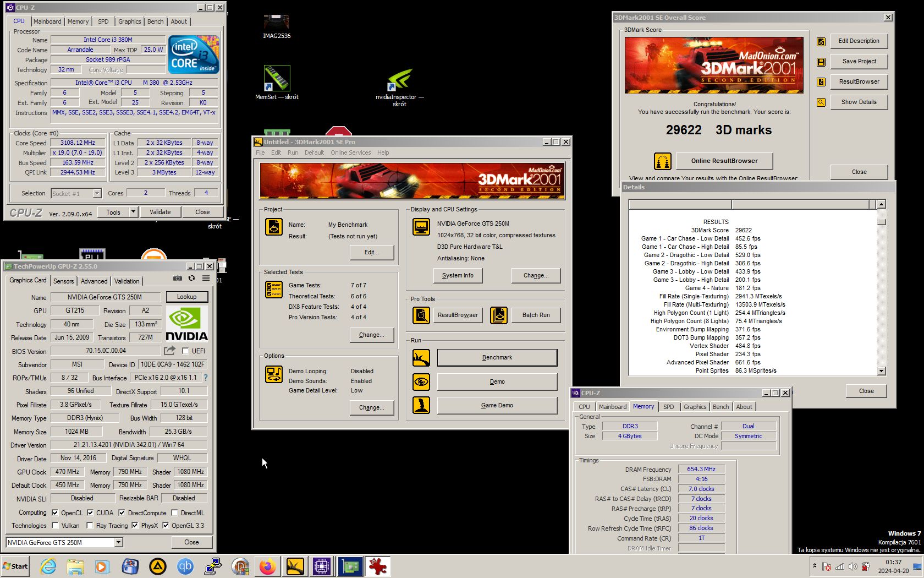This screenshot has width=924, height=578.
Task: Click the Details scrollbar down arrow
Action: coord(882,371)
